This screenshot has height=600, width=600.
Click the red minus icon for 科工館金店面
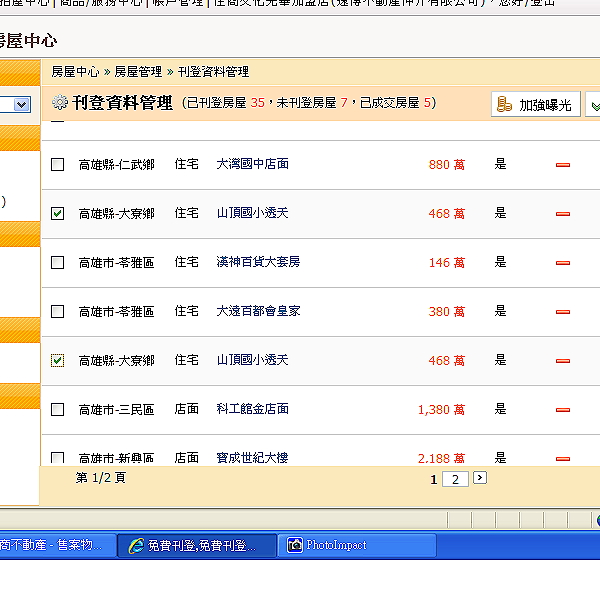[562, 410]
